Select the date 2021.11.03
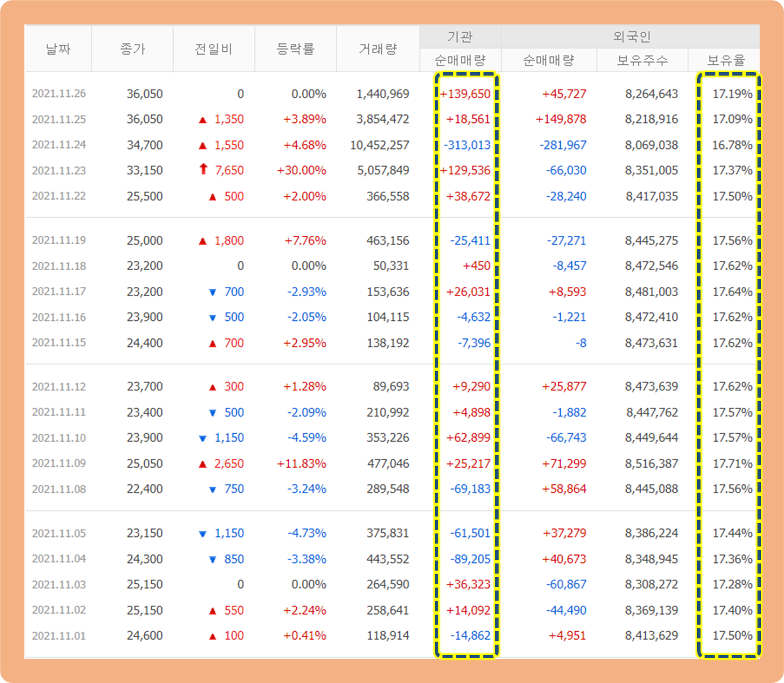 click(x=59, y=584)
